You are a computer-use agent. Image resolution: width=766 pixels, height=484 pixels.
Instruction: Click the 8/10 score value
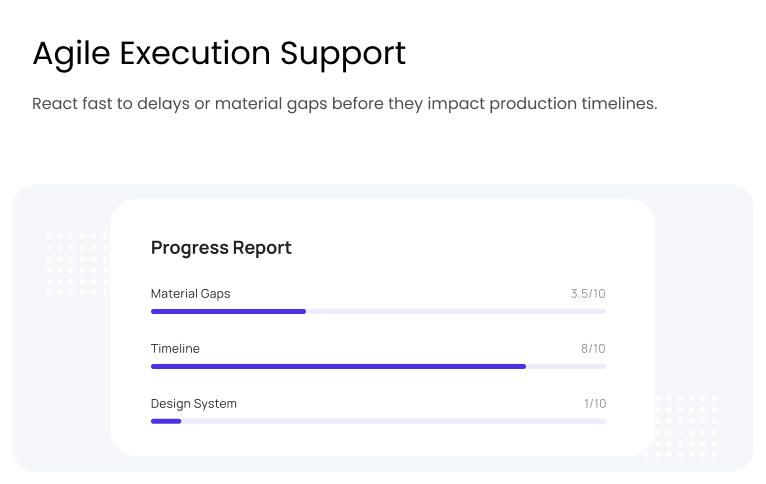pyautogui.click(x=593, y=349)
